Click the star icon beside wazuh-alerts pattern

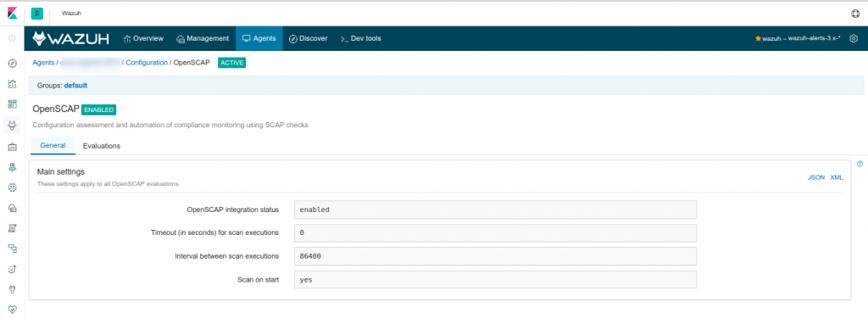click(x=759, y=39)
